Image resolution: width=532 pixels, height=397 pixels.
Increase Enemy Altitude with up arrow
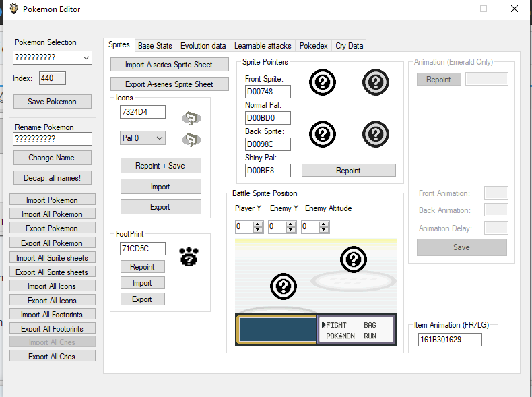[325, 224]
